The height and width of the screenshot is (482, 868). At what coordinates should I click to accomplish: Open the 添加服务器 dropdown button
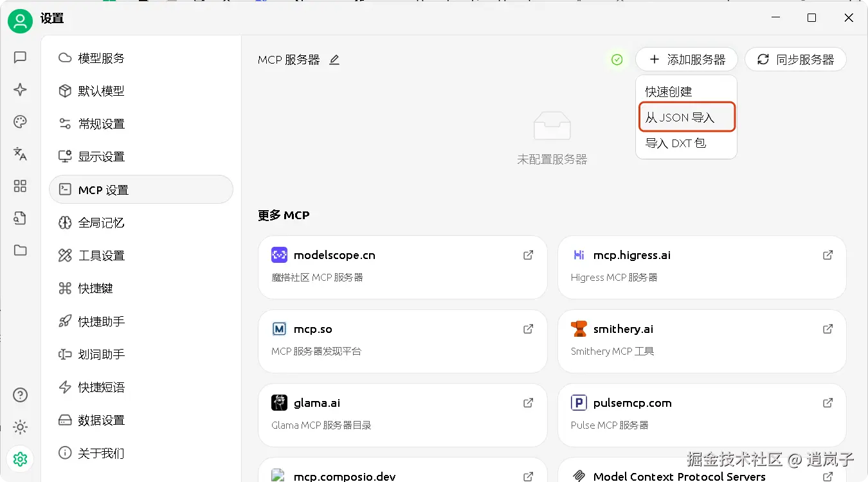point(687,60)
